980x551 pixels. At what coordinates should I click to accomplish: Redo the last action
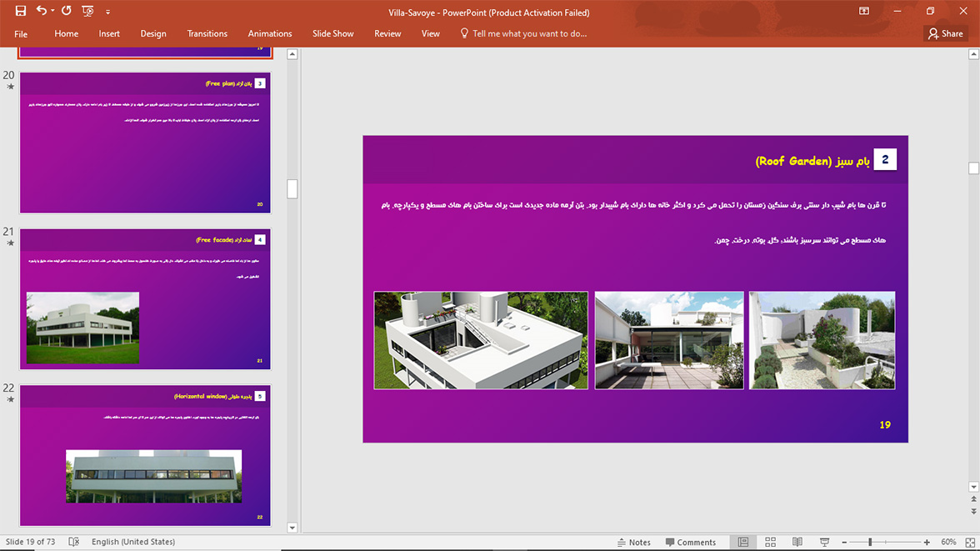pos(67,11)
